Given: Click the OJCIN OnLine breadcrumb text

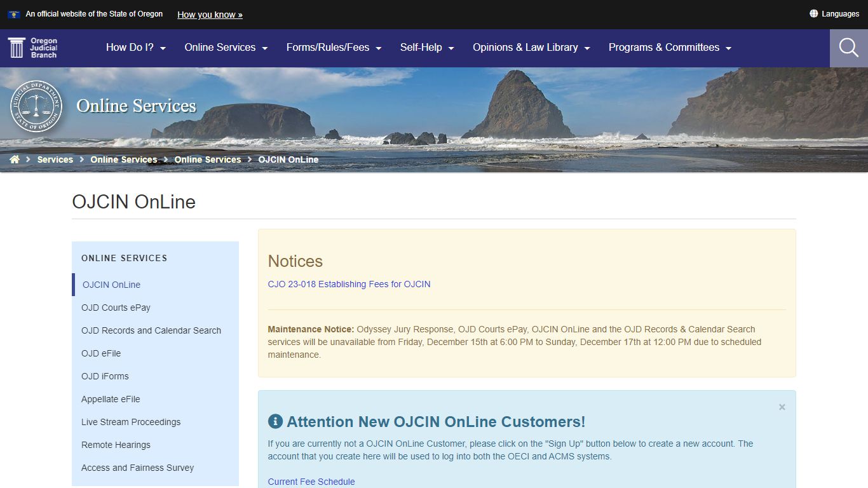Looking at the screenshot, I should coord(288,159).
